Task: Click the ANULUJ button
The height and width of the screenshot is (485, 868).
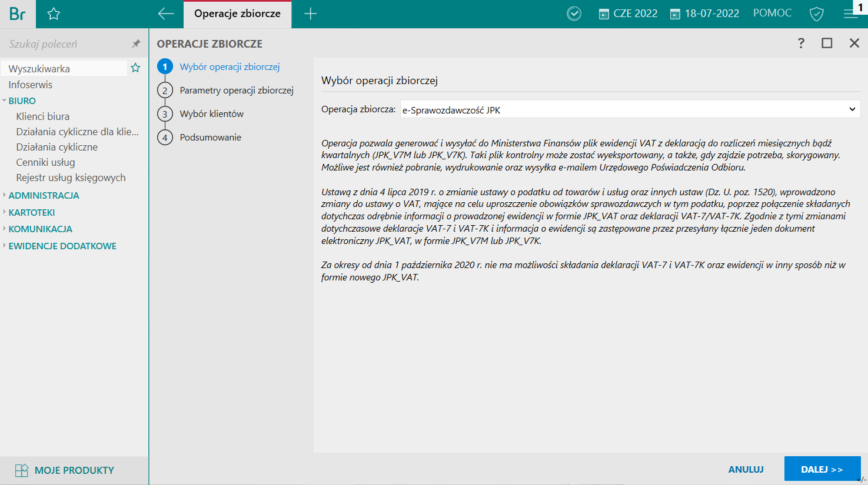Action: pyautogui.click(x=746, y=469)
